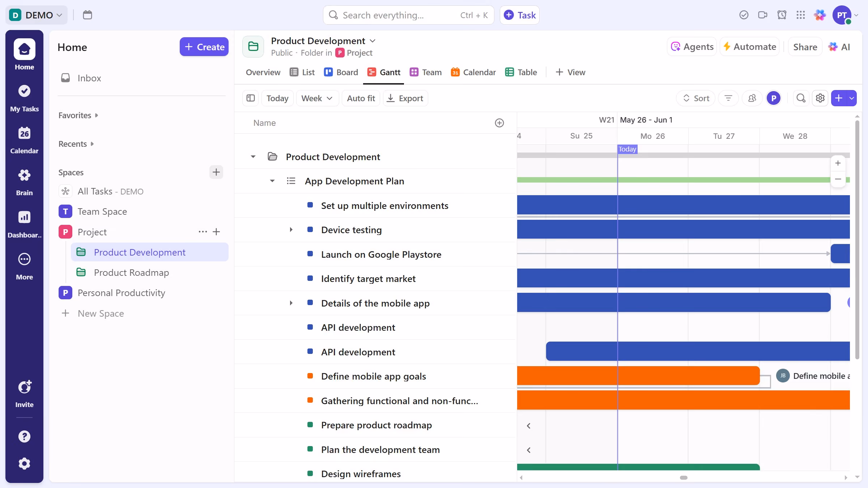Click the Today timeline marker

tap(627, 149)
